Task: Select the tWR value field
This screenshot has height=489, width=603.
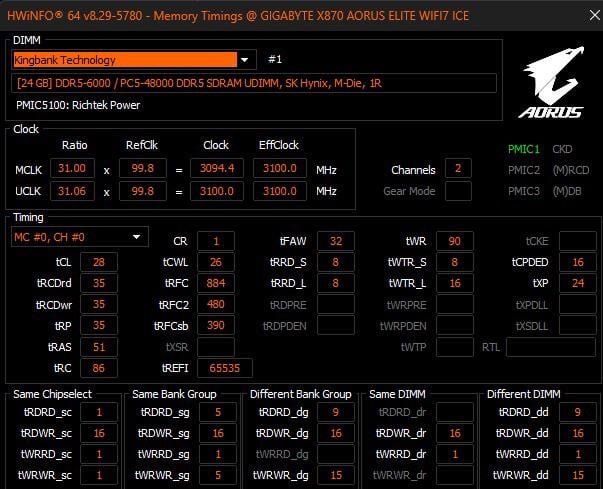Action: point(454,241)
